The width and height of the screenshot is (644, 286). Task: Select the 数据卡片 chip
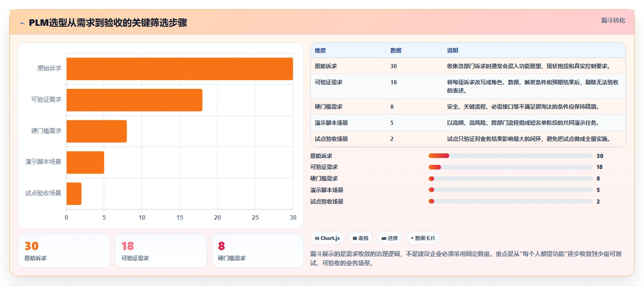pyautogui.click(x=423, y=238)
